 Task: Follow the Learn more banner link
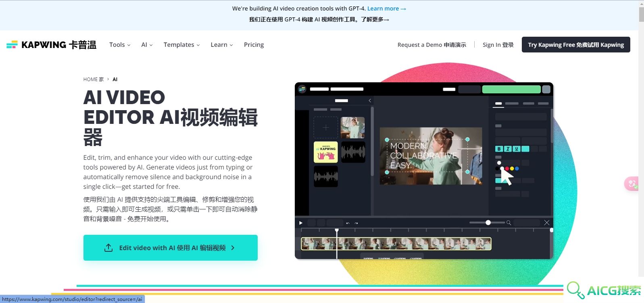tap(386, 8)
